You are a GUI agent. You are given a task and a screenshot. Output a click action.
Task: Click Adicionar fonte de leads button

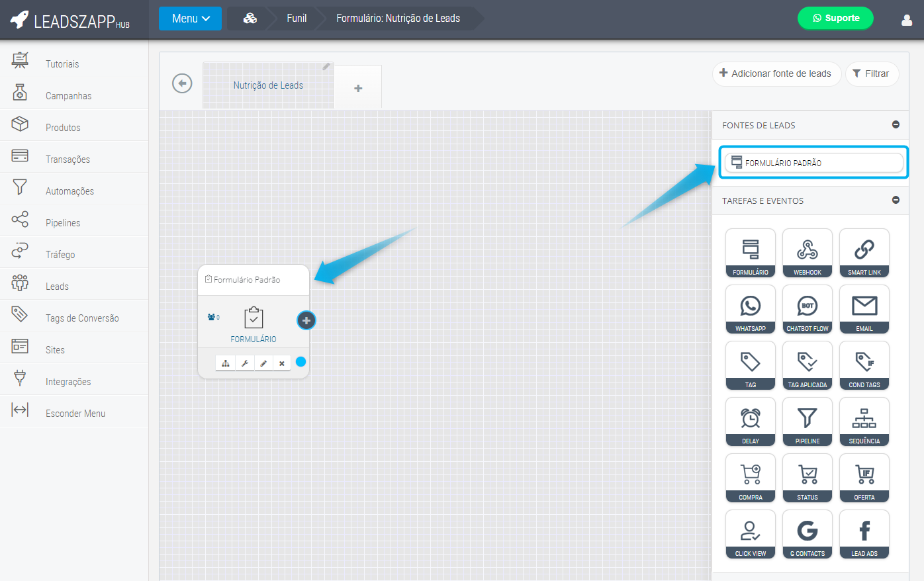[776, 73]
